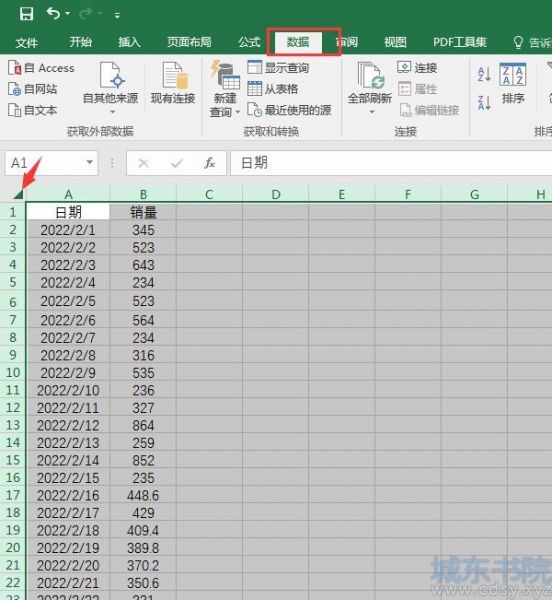The height and width of the screenshot is (600, 552).
Task: Click the Tell Me lightbulb icon
Action: coord(518,42)
